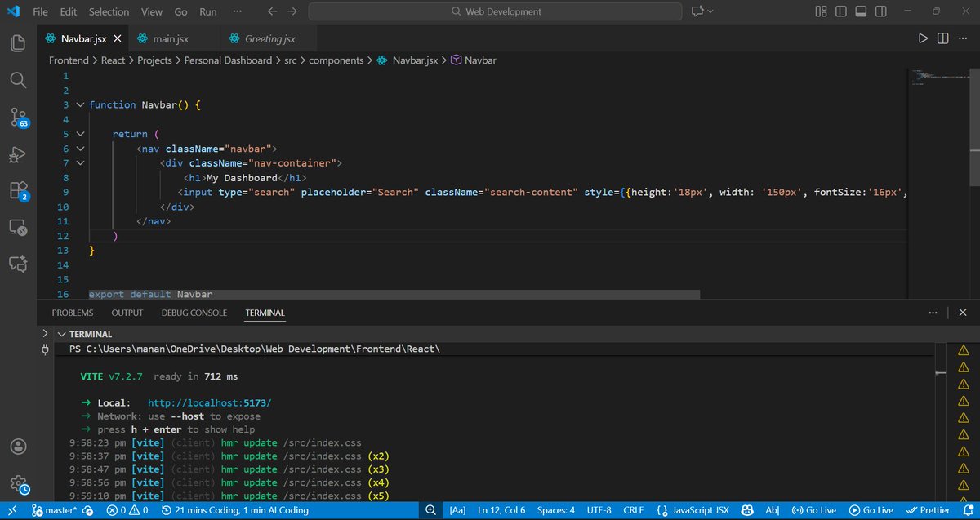This screenshot has height=520, width=980.
Task: Run the file using the play button top right
Action: [923, 38]
